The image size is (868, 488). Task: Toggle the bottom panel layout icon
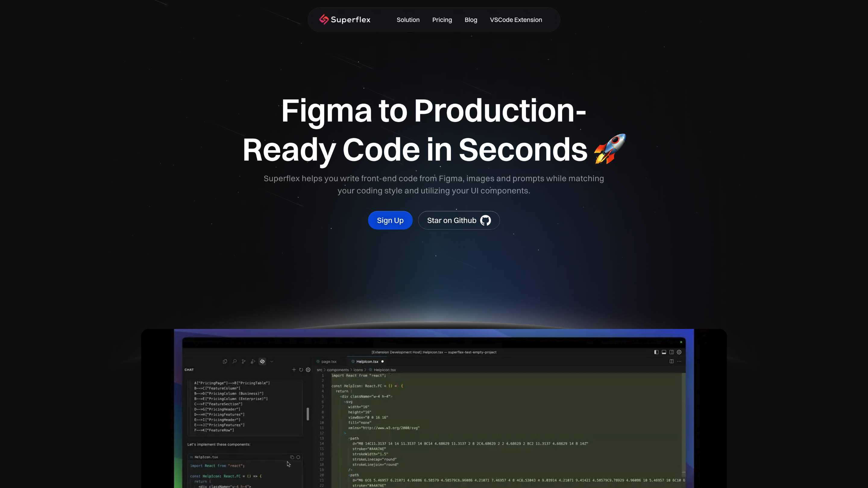664,352
